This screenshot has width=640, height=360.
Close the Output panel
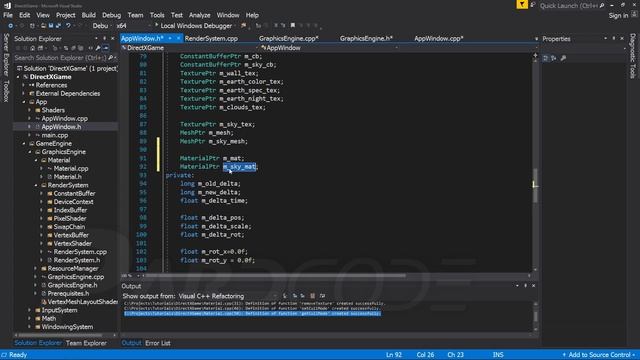[x=533, y=286]
